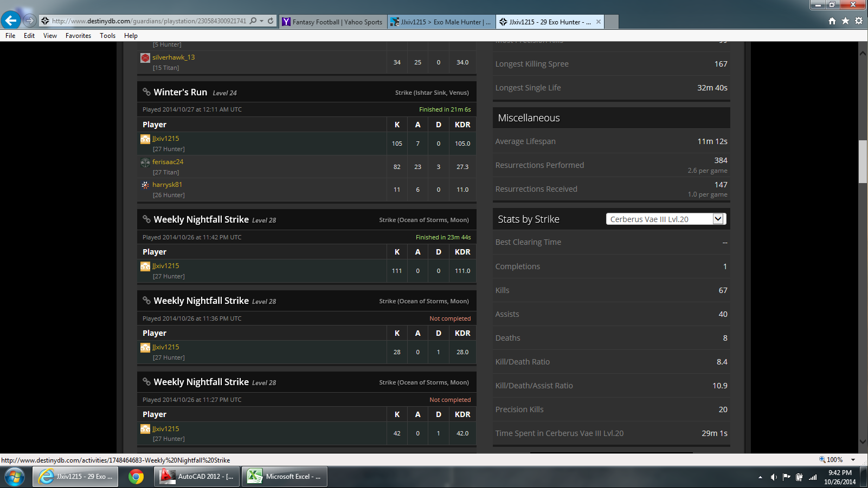Click the 'Longest Killing Spree' stat row
Screen dimensions: 868x488
[x=611, y=64]
